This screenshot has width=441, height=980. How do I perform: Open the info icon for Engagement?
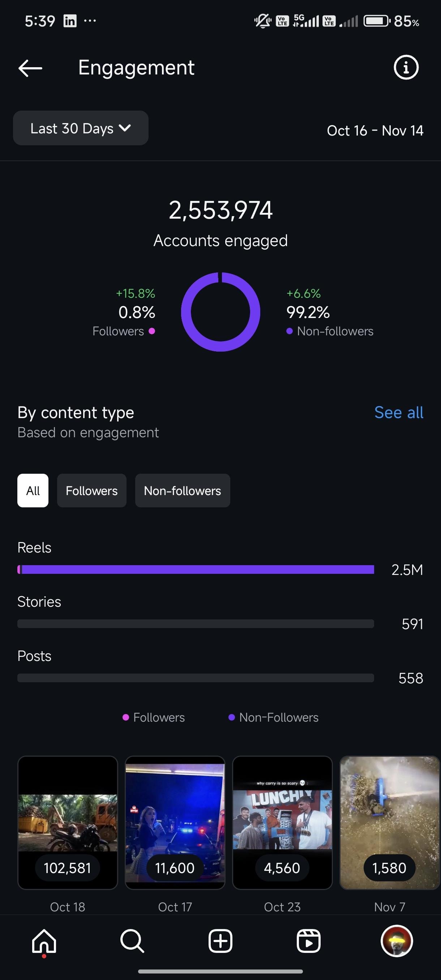click(406, 68)
